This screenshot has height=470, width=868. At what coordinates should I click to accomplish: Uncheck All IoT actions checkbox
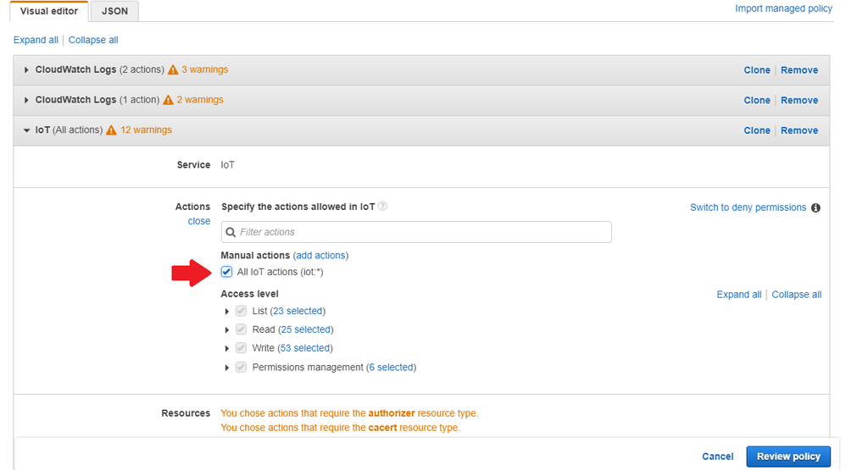point(226,272)
